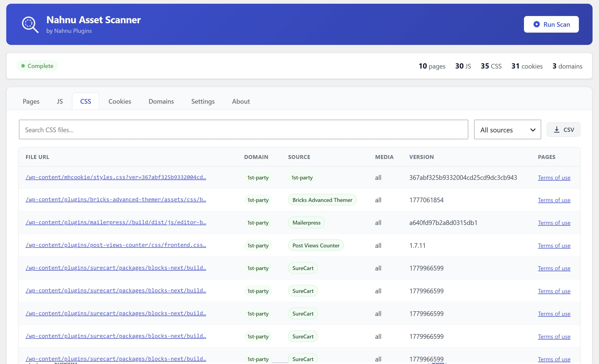Open Terms of use in Post Views Counter row
The height and width of the screenshot is (364, 599).
[x=554, y=245]
